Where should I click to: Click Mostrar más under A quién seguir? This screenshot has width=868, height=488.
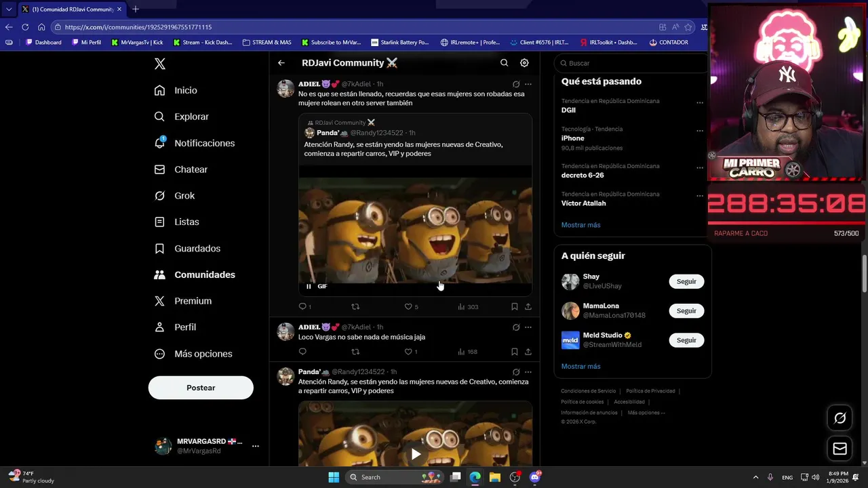580,367
